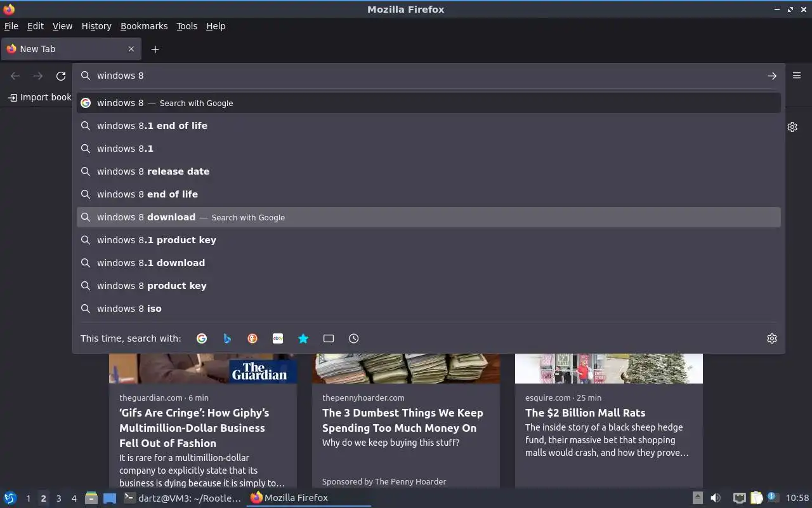Switch to workspace 2
This screenshot has width=812, height=508.
pyautogui.click(x=43, y=498)
